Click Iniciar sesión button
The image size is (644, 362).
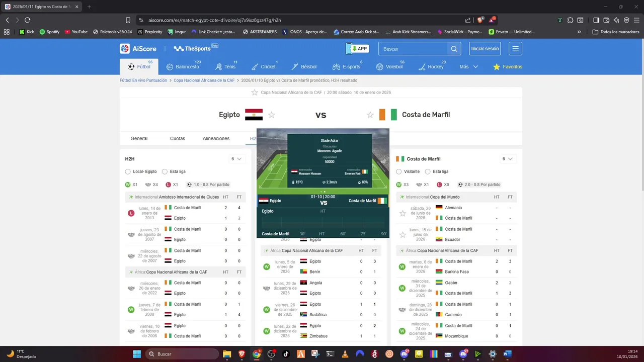click(485, 49)
